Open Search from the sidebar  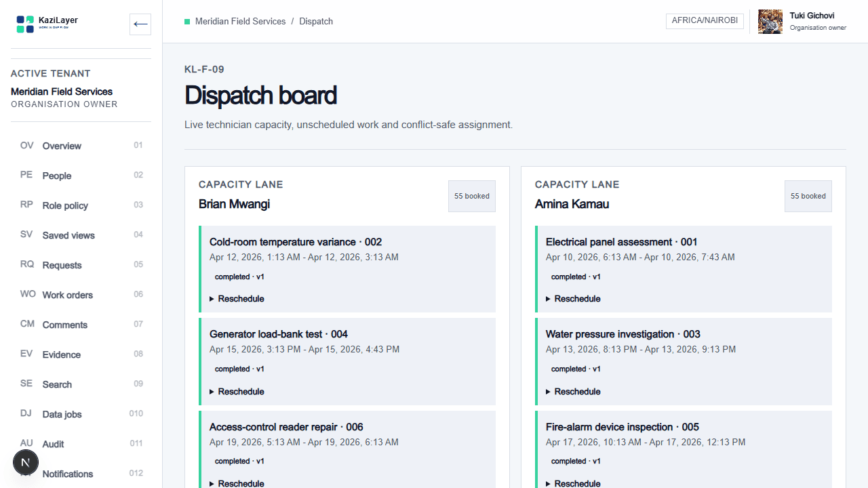point(81,384)
